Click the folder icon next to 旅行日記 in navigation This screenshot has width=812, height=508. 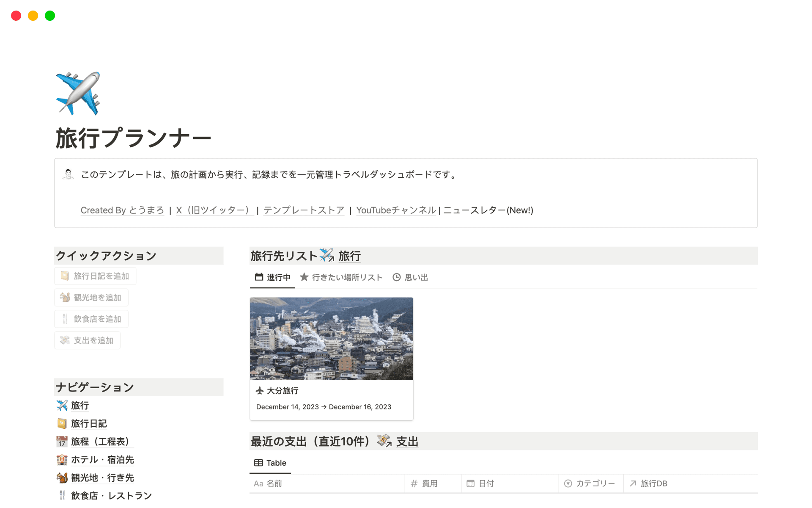point(62,423)
